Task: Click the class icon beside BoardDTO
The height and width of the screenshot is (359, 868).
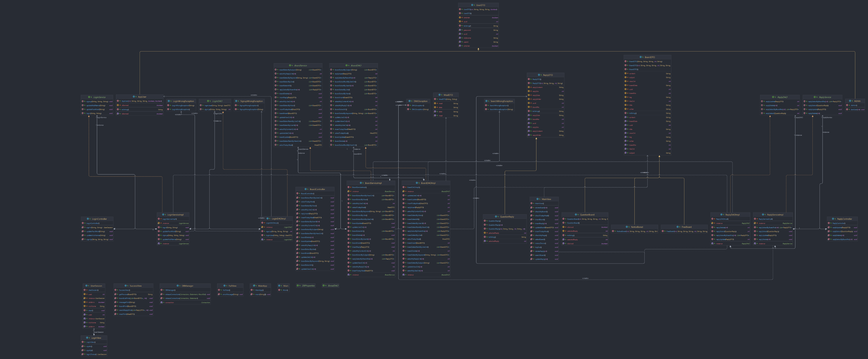Action: point(641,57)
